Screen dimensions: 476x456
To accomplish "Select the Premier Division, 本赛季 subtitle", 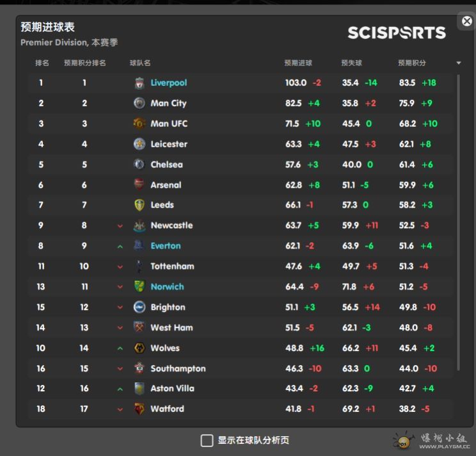I will coord(69,42).
